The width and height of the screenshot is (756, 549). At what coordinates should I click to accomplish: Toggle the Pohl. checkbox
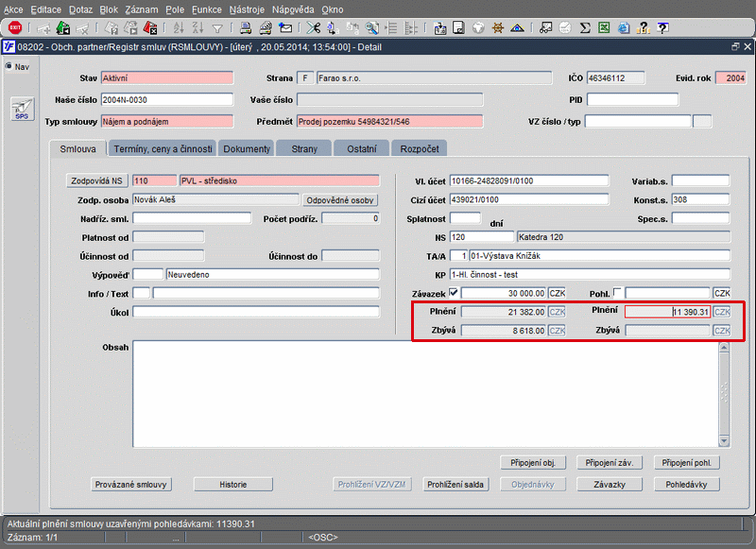tap(617, 292)
